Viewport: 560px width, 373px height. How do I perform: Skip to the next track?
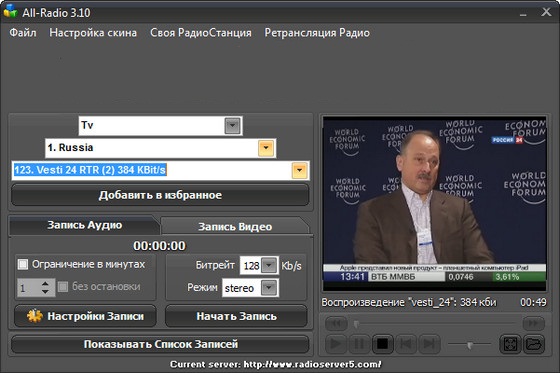pos(429,344)
